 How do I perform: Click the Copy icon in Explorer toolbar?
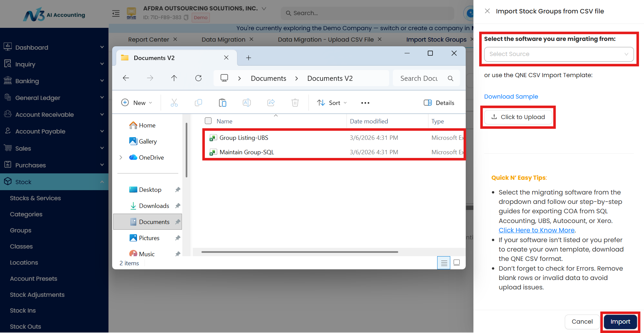click(x=198, y=103)
